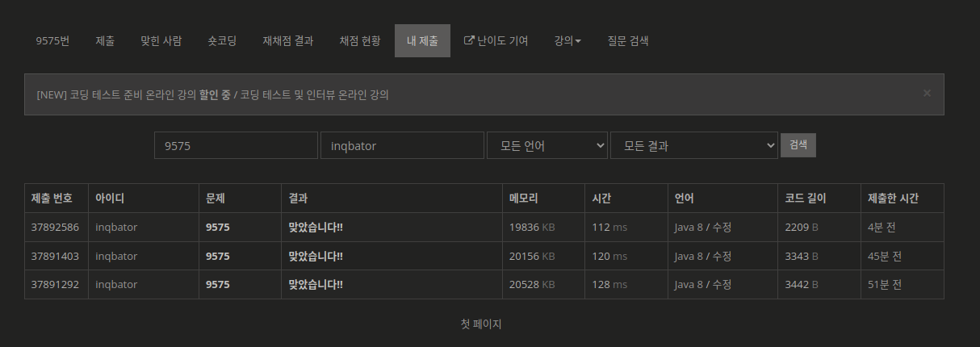Click the 45분 전 submission time
980x347 pixels.
(885, 257)
